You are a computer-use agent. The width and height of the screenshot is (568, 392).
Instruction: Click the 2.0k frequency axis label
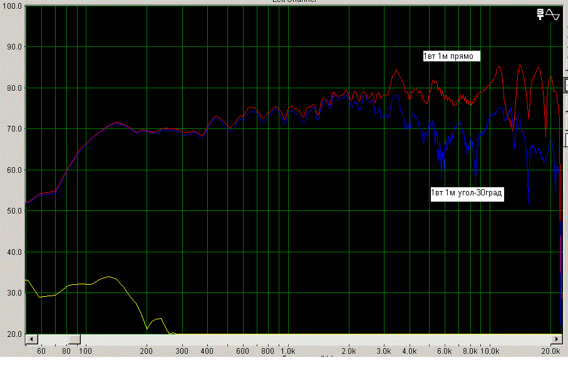point(348,351)
